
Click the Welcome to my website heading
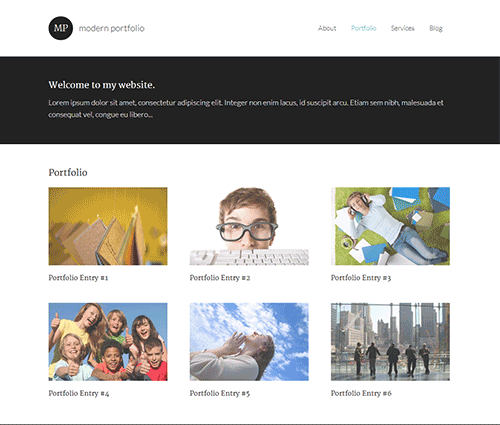[x=102, y=85]
